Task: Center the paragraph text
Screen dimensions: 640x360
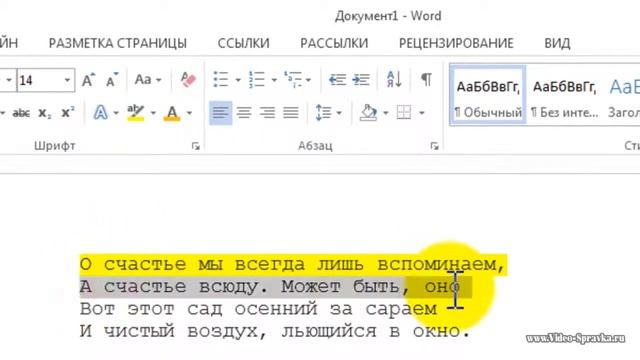Action: pos(244,113)
